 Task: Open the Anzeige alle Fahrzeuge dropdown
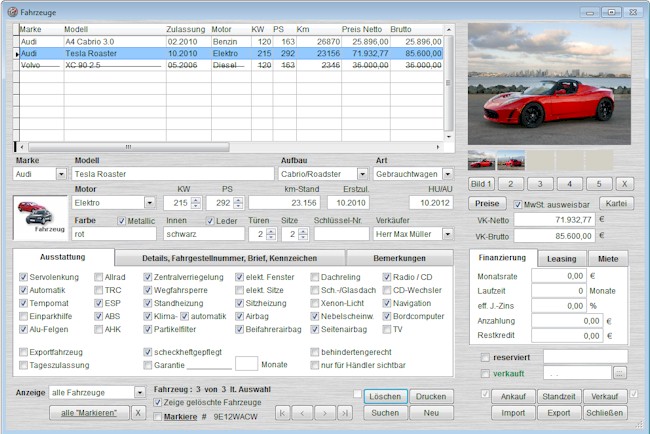point(139,392)
